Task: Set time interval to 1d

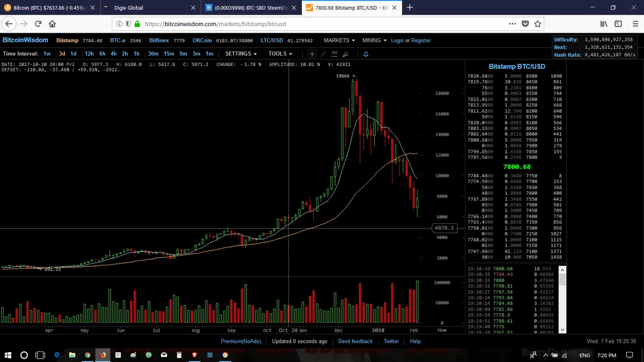Action: coord(73,54)
